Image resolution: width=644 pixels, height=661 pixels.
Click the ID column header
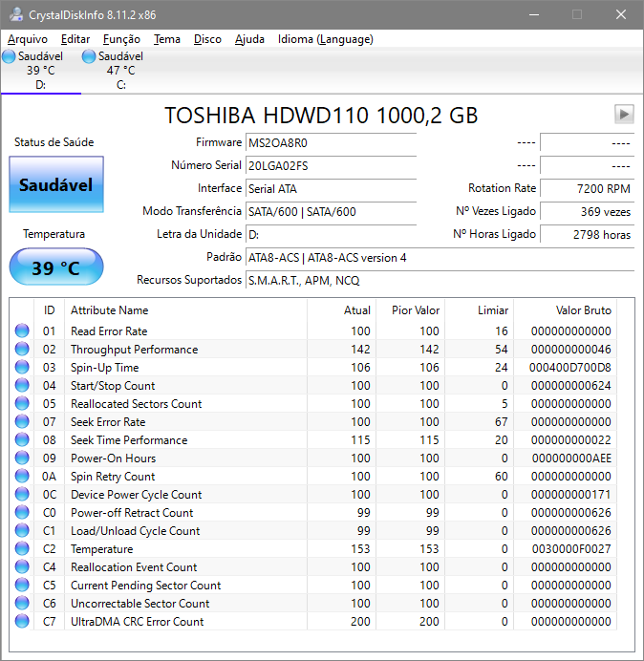50,310
